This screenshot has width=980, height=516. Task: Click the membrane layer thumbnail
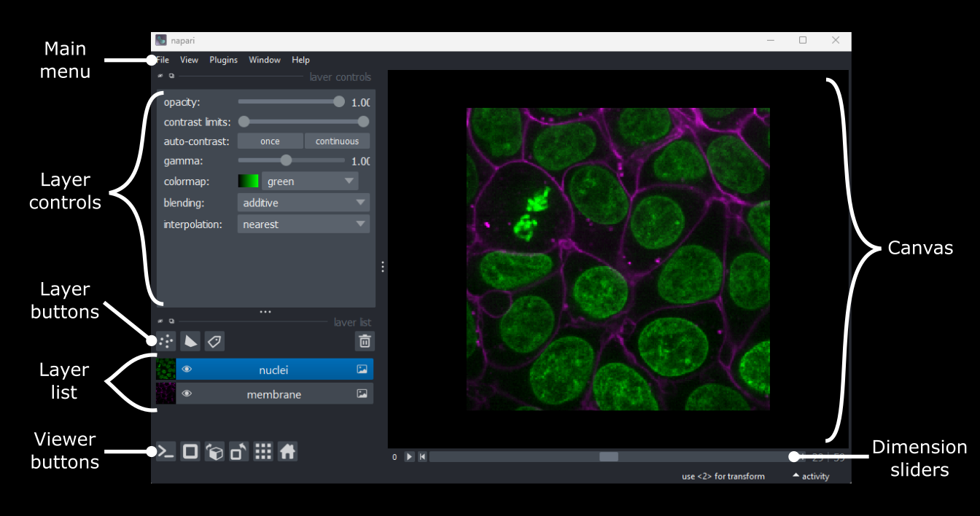tap(166, 394)
